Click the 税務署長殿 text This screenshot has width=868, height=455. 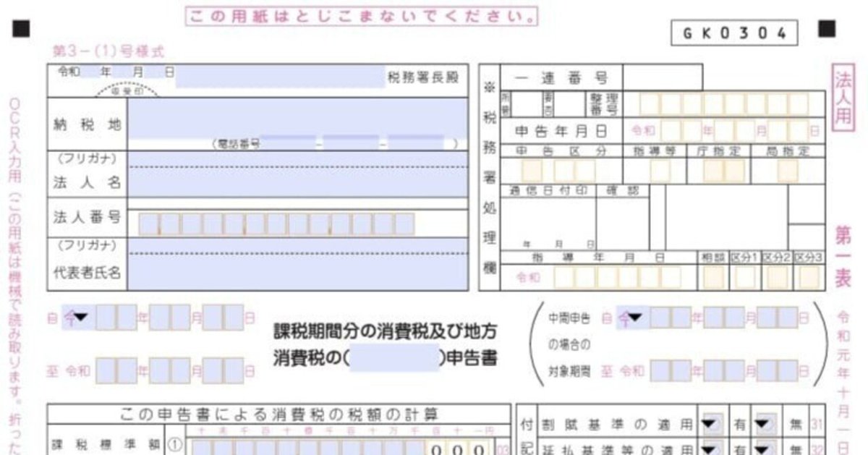coord(424,77)
